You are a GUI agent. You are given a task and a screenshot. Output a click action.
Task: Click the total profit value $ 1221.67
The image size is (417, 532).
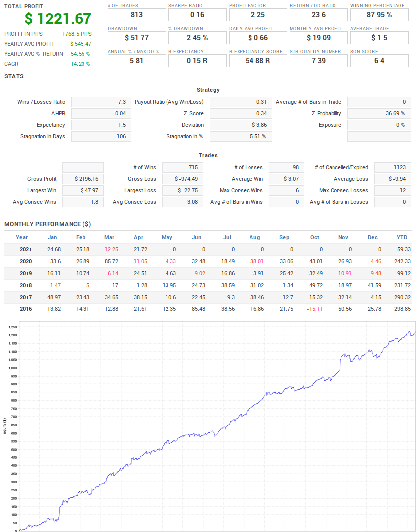click(x=58, y=19)
